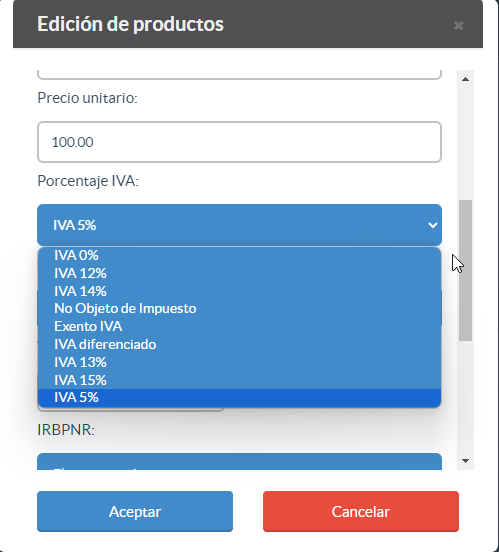
Task: Click the Aceptar button
Action: pyautogui.click(x=135, y=512)
